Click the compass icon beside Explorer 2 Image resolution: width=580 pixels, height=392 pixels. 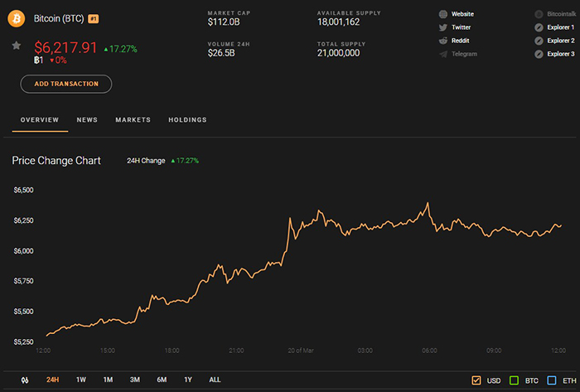539,41
